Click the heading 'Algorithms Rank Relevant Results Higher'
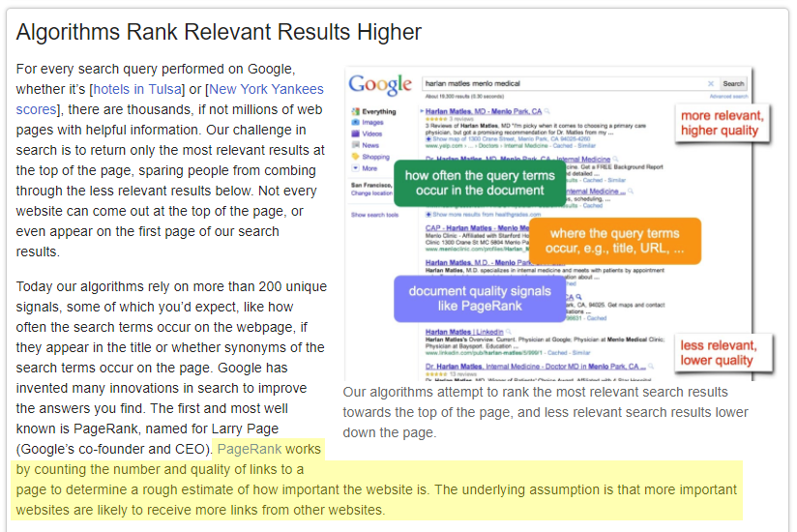Viewport: 797px width, 532px height. [219, 32]
